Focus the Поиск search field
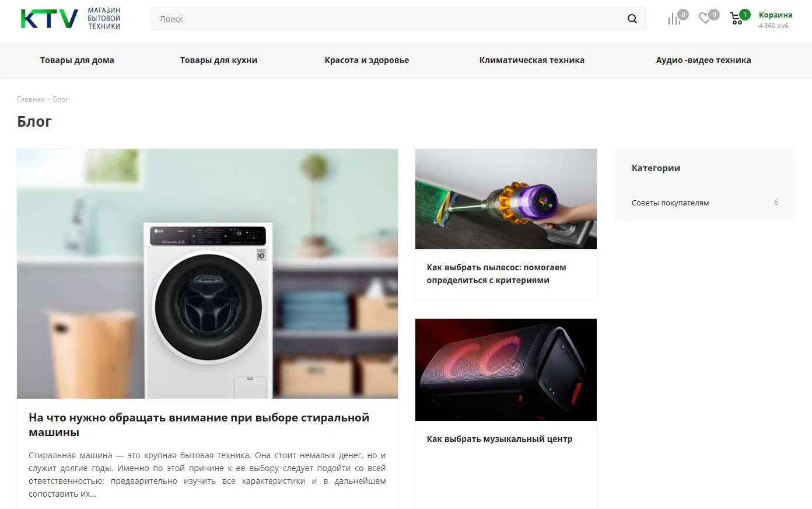812x509 pixels. [385, 19]
